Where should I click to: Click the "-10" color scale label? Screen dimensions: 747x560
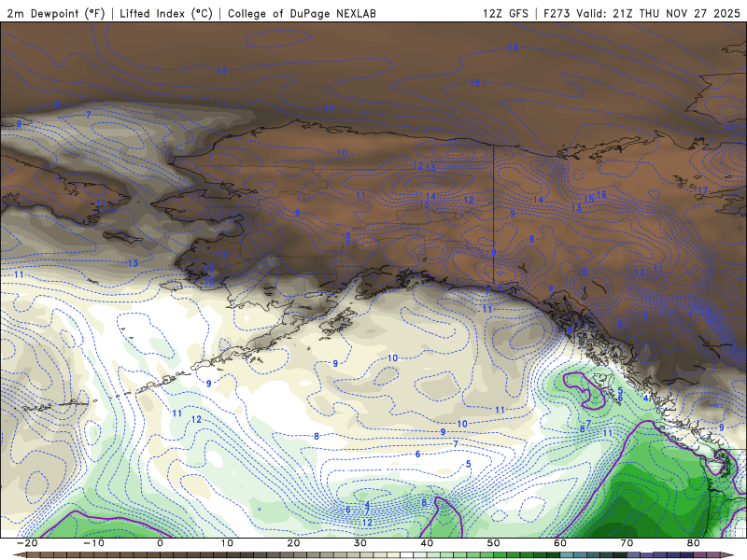93,543
